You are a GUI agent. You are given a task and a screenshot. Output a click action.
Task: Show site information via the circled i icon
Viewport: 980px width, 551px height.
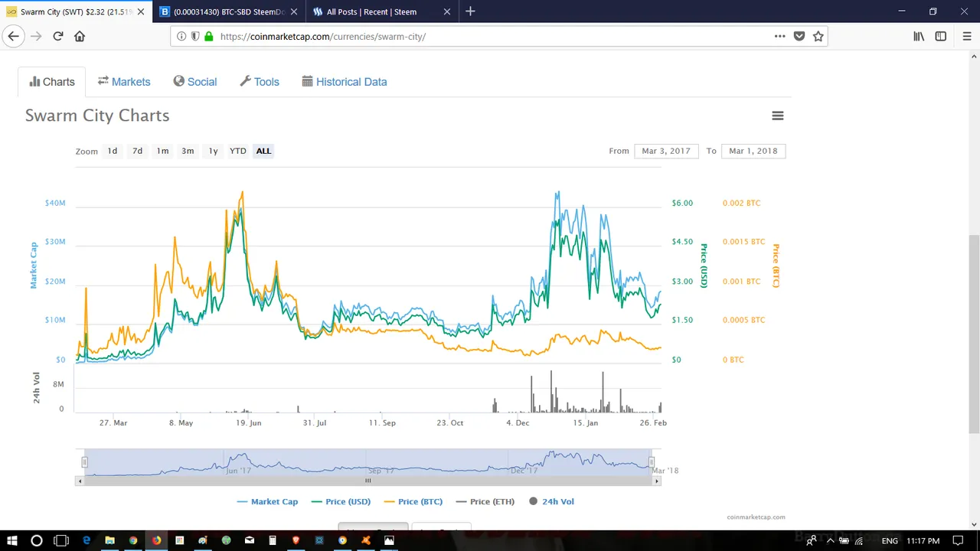181,36
